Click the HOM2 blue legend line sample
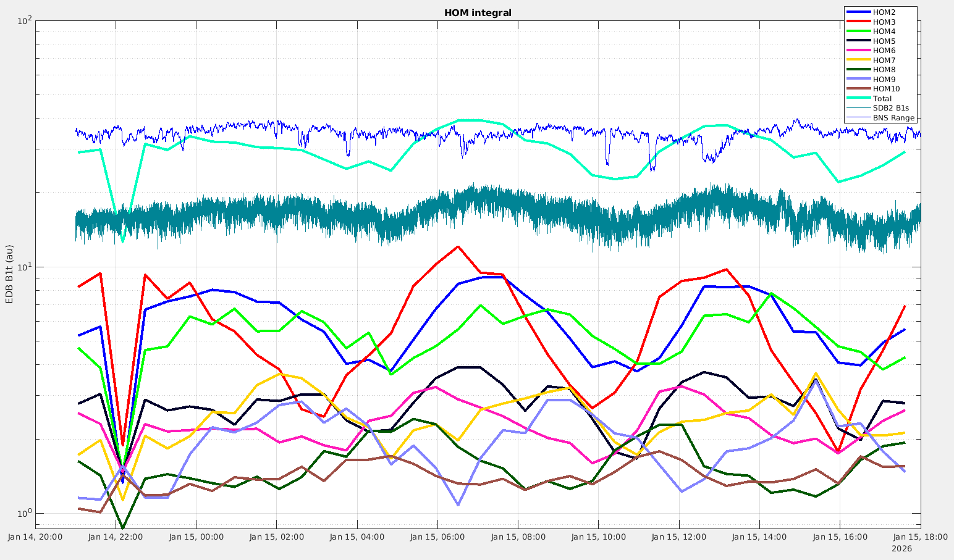This screenshot has width=954, height=560. (858, 12)
